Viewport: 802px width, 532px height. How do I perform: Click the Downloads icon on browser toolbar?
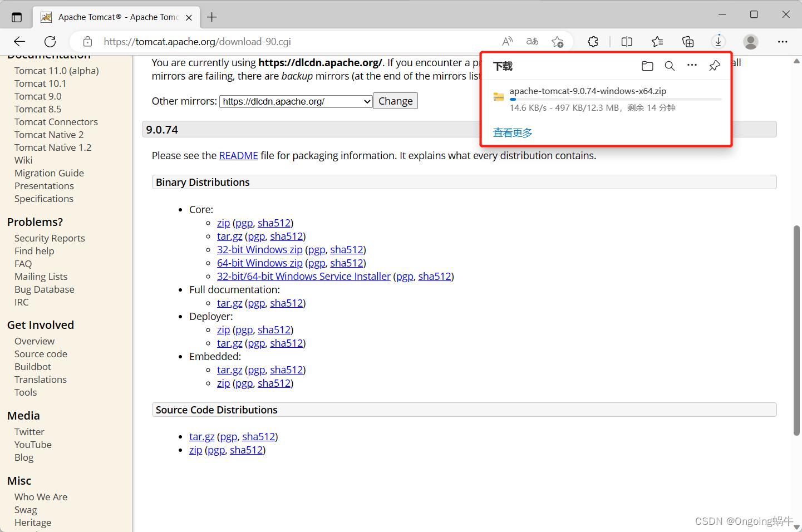point(718,41)
